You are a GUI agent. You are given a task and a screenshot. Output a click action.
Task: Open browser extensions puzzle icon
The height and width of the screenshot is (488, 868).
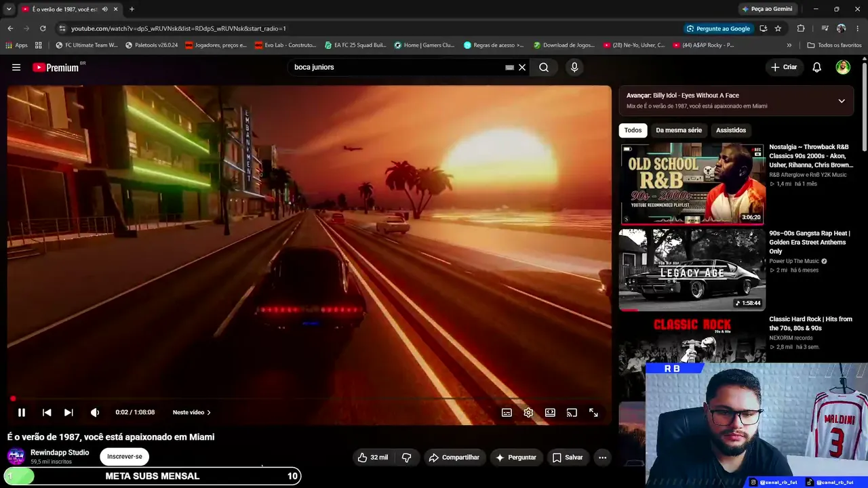tap(801, 28)
